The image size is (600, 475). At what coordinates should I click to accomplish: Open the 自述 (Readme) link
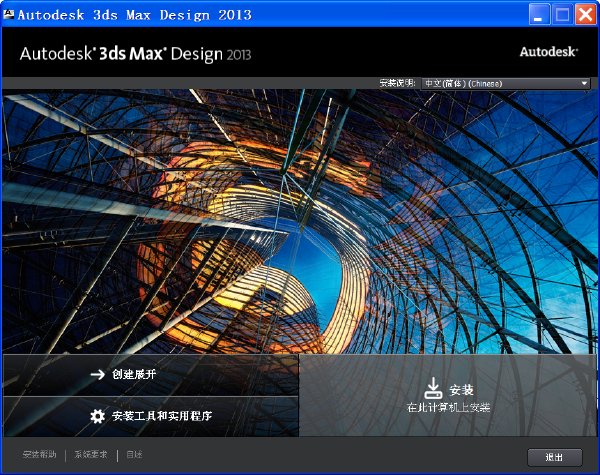click(x=134, y=455)
